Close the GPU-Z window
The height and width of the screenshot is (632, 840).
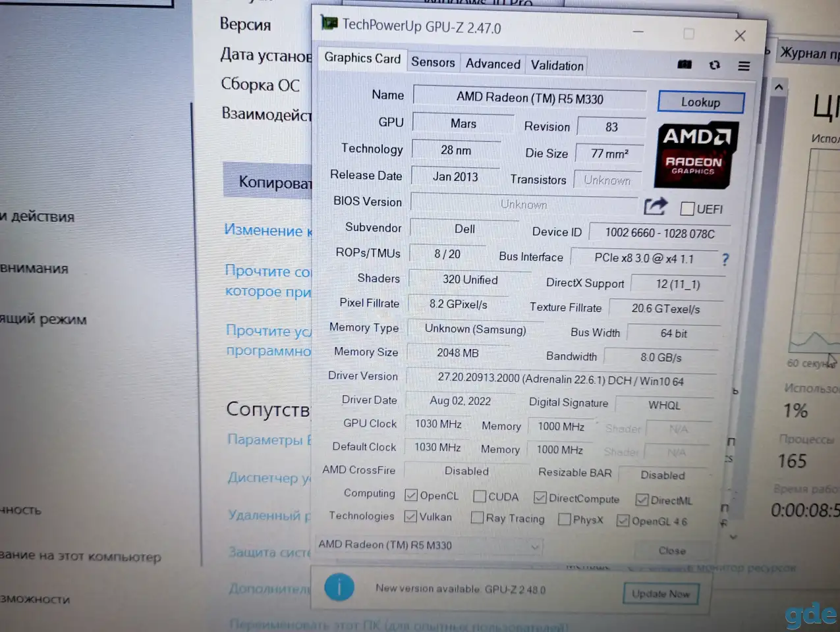tap(740, 36)
